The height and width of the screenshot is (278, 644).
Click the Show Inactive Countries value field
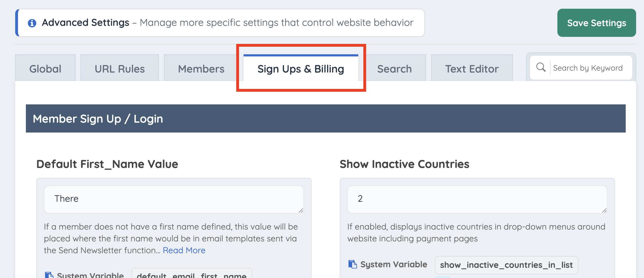point(477,199)
